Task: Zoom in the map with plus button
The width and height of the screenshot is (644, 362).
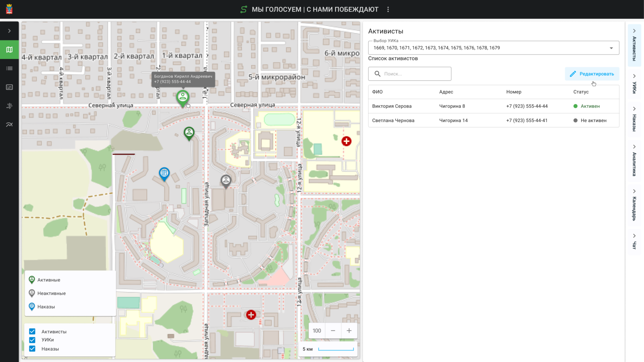Action: click(x=349, y=331)
